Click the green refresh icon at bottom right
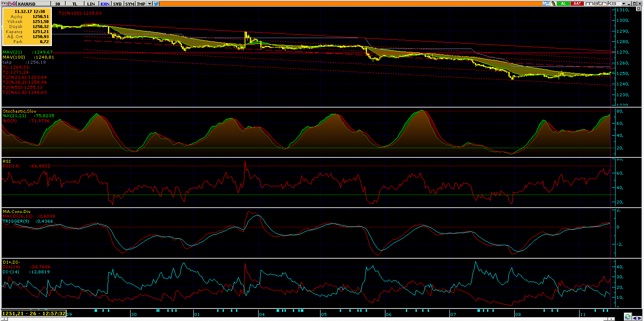Screen dimensions: 644x321 pos(628,316)
